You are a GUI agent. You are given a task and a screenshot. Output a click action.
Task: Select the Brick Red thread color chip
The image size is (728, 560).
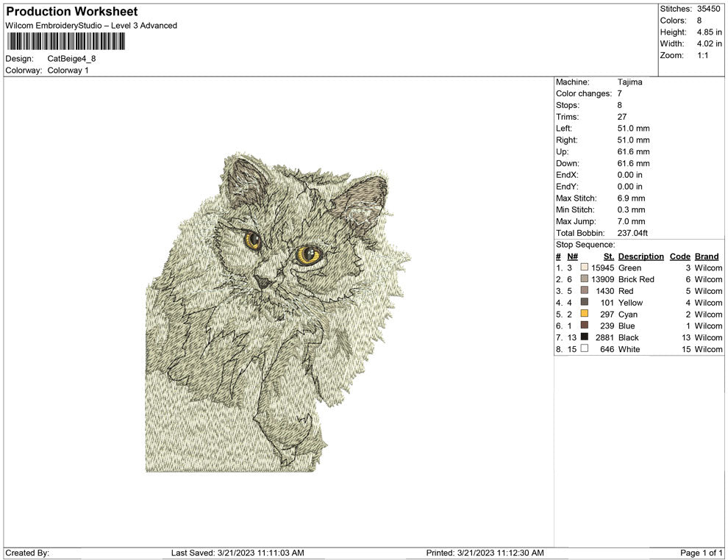[x=583, y=279]
